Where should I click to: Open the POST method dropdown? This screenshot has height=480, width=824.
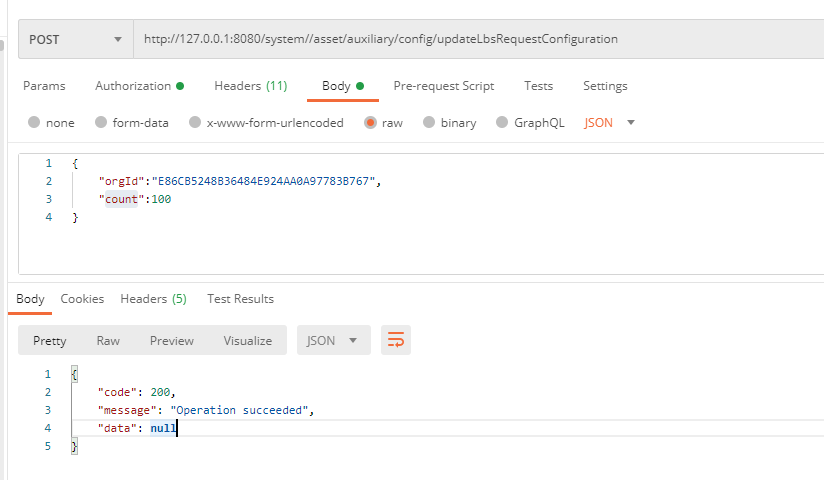[75, 39]
